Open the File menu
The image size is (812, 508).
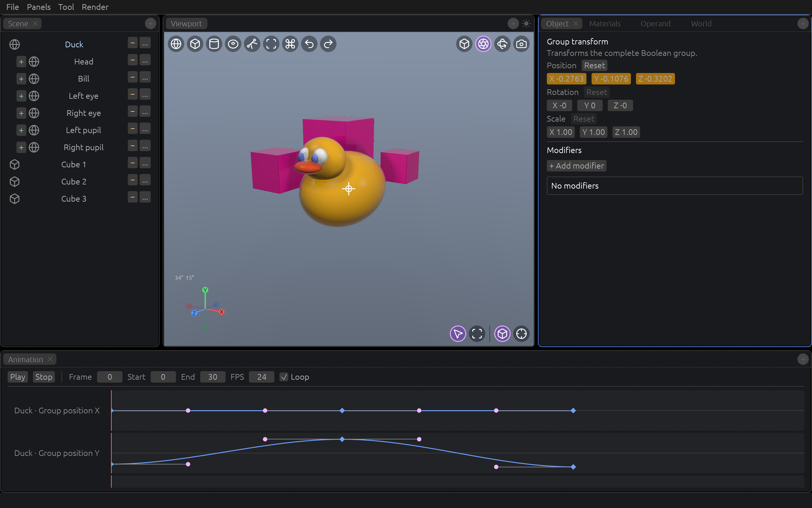13,7
